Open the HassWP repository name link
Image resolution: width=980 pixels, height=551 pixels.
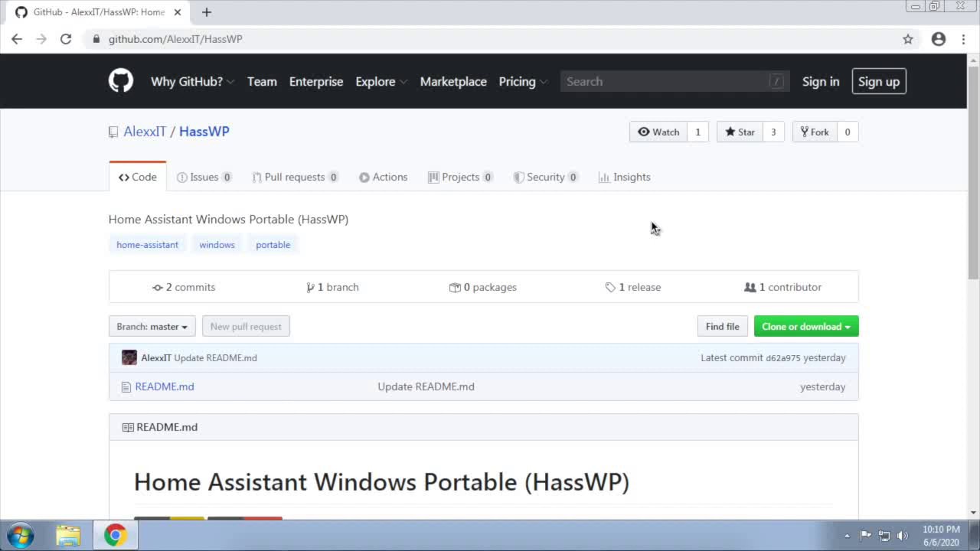click(x=204, y=132)
